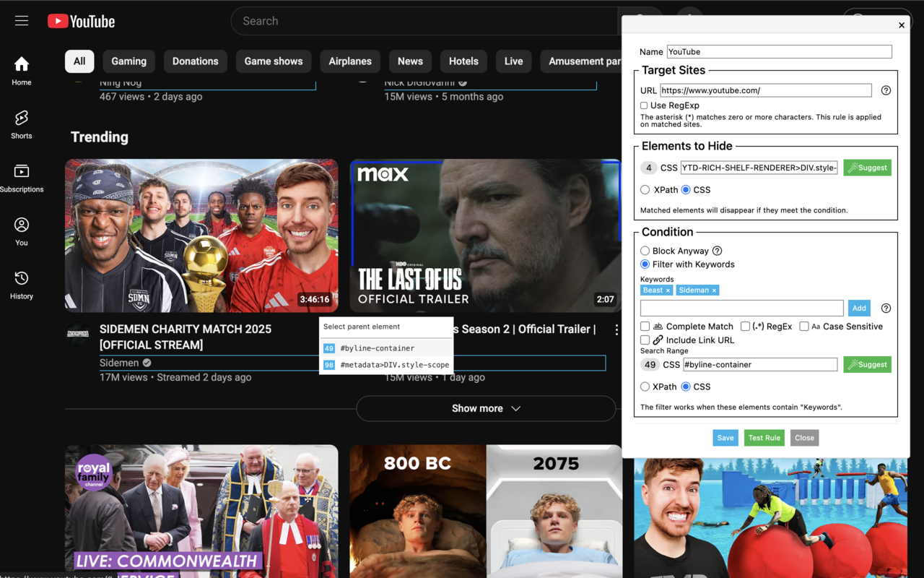Open the YouTube hamburger guide menu
Viewport: 924px width, 578px height.
tap(22, 21)
